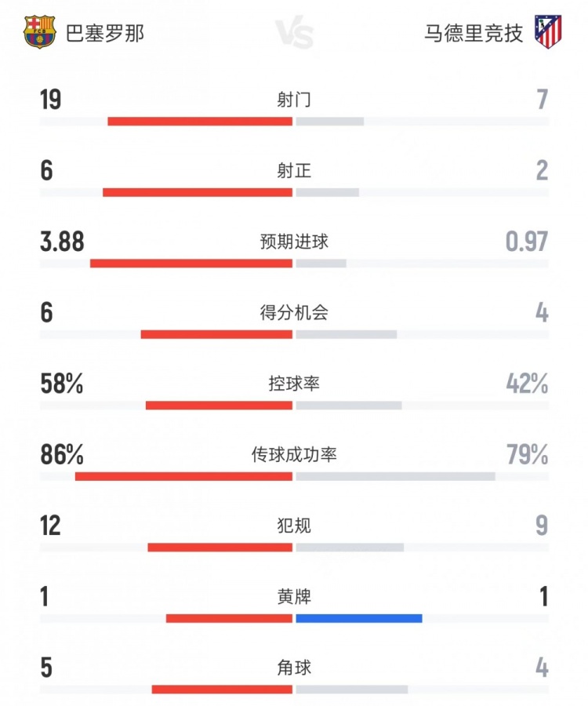The image size is (588, 706).
Task: Click the 58% possession value
Action: coord(62,384)
